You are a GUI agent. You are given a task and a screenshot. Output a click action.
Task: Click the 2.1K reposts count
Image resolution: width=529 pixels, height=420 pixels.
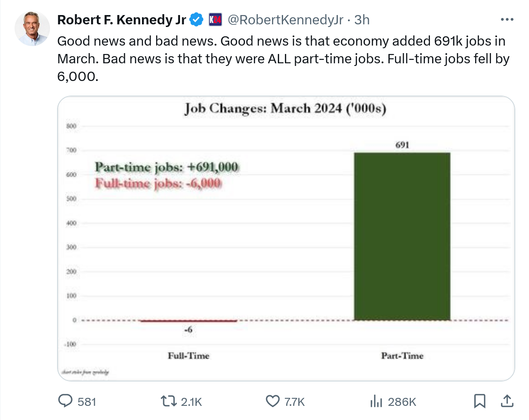coord(192,402)
